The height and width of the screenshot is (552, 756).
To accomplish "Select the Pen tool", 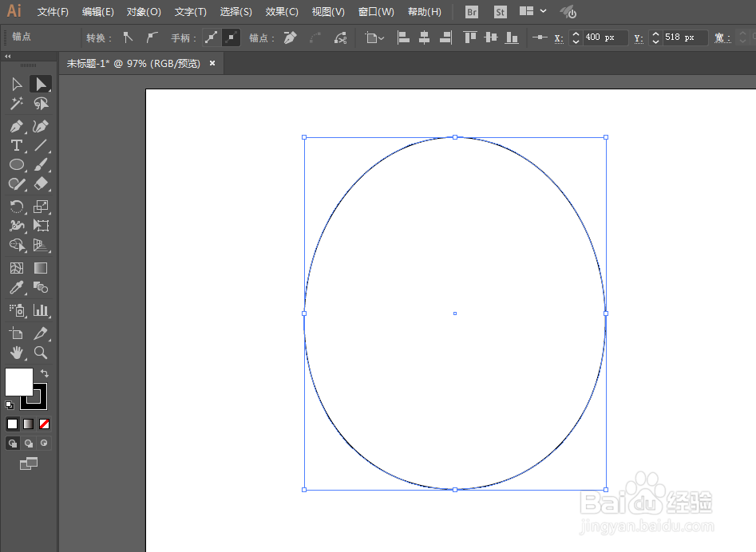I will (16, 126).
